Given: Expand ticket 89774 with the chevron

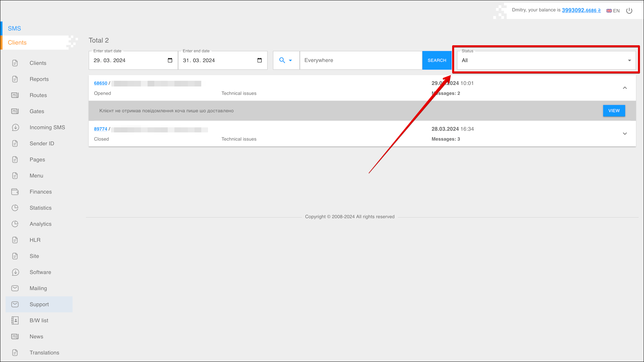Looking at the screenshot, I should [x=625, y=134].
